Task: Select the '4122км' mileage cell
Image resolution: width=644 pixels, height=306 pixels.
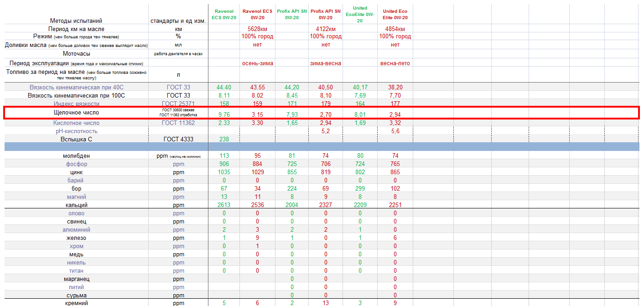Action: point(326,29)
